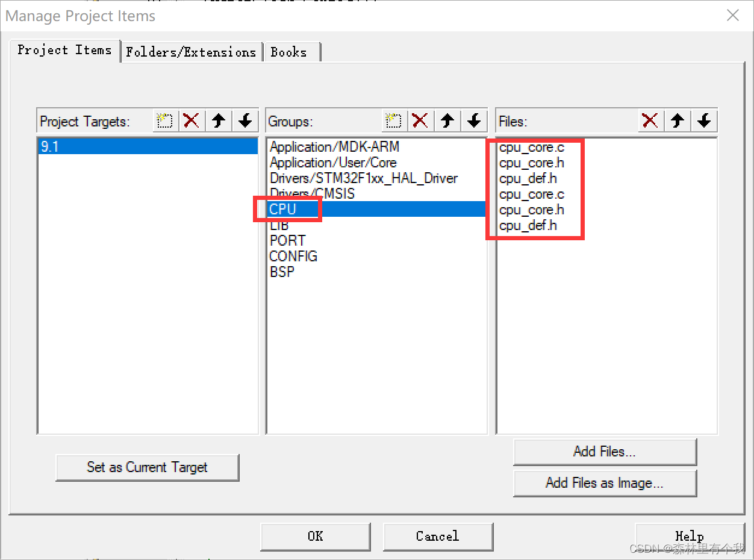Create a new project target
Viewport: 754px width, 560px height.
pyautogui.click(x=164, y=121)
